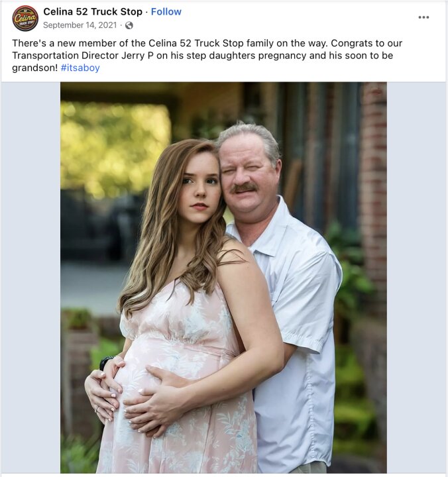Open the maternity photo in the viewer

pyautogui.click(x=224, y=278)
